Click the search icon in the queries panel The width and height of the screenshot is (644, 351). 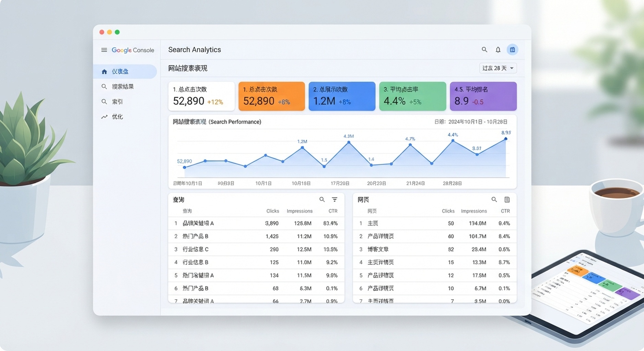point(322,199)
